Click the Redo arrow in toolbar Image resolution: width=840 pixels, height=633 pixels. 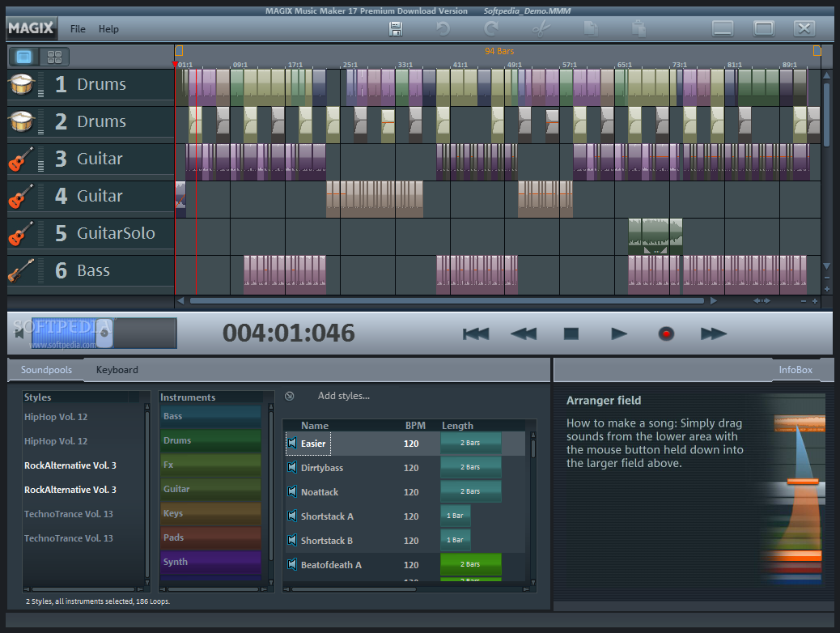490,28
